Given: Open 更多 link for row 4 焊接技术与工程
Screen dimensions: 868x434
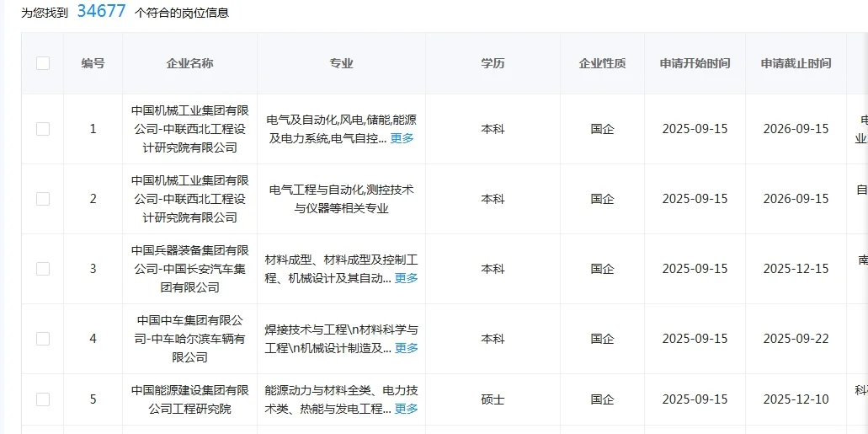Looking at the screenshot, I should tap(406, 348).
